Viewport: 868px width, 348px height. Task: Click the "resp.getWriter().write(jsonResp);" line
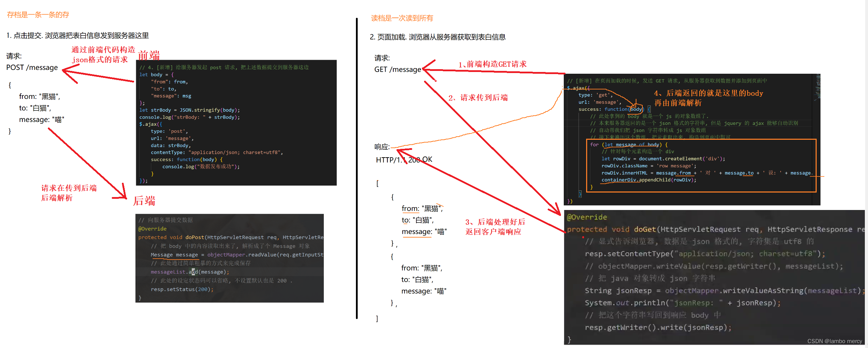[x=658, y=327]
